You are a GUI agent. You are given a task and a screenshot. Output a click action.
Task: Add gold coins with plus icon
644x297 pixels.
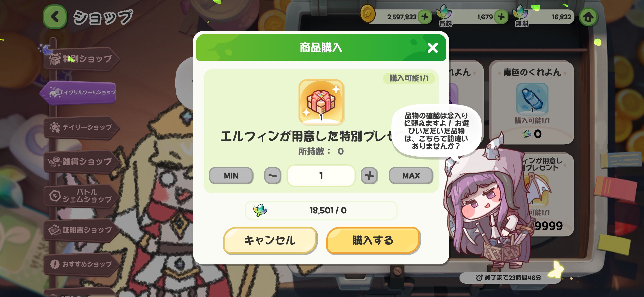425,17
